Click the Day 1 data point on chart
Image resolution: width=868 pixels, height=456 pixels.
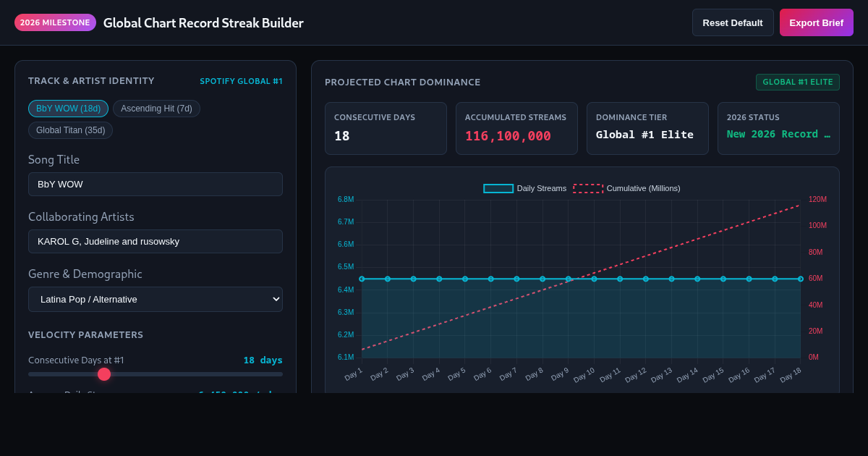pyautogui.click(x=362, y=279)
